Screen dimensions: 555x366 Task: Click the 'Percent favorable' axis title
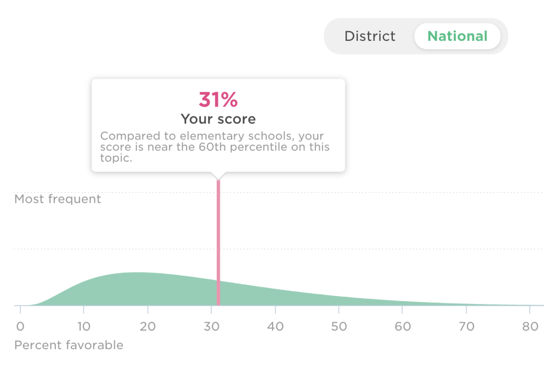tap(69, 345)
